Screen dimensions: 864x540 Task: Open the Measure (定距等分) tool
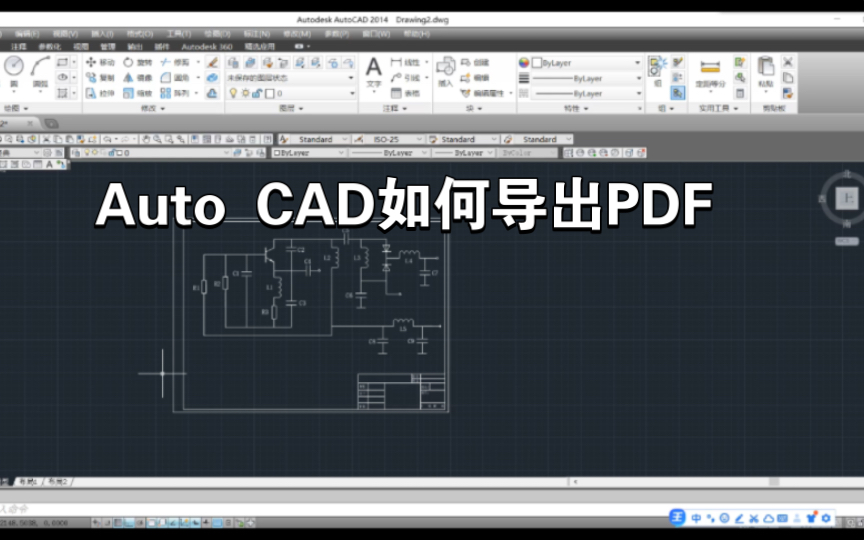710,73
